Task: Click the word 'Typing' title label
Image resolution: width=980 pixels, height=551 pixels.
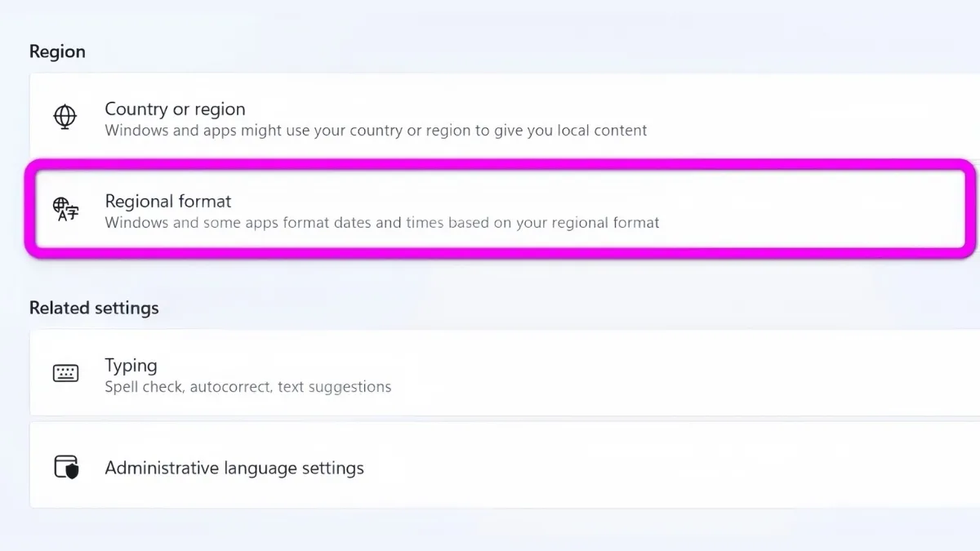Action: coord(131,366)
